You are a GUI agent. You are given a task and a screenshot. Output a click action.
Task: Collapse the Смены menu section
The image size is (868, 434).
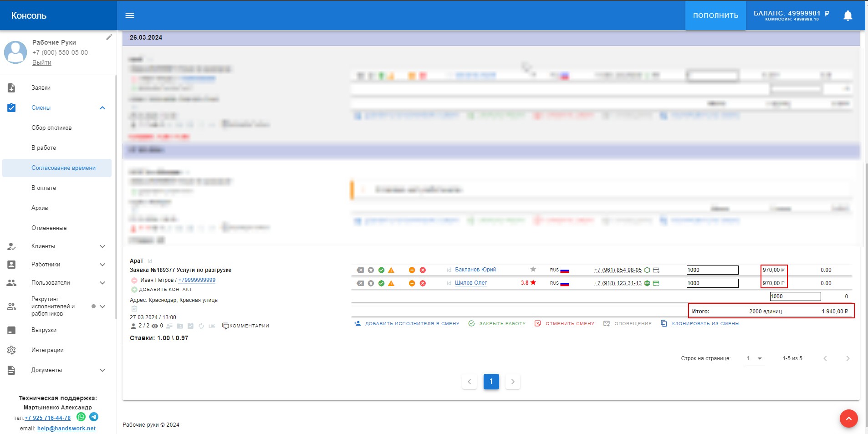click(x=102, y=108)
